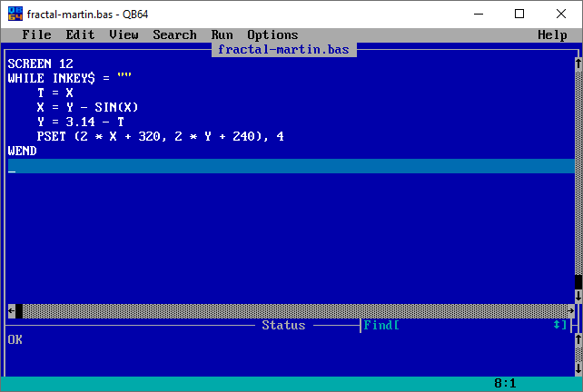Maximize the QB64 window
Screen dimensions: 583x392
519,14
